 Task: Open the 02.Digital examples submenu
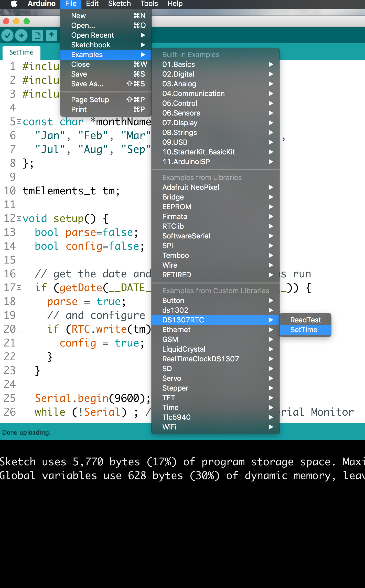(216, 74)
